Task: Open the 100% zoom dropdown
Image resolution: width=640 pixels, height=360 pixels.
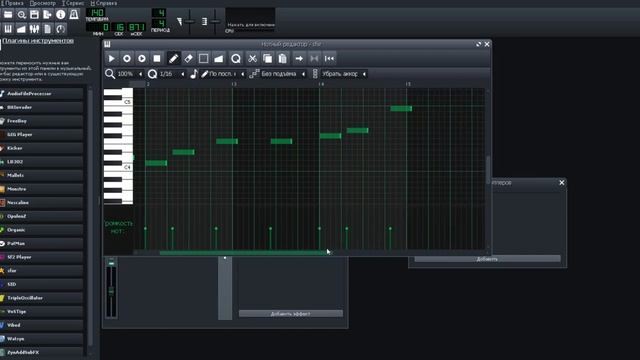Action: click(130, 74)
